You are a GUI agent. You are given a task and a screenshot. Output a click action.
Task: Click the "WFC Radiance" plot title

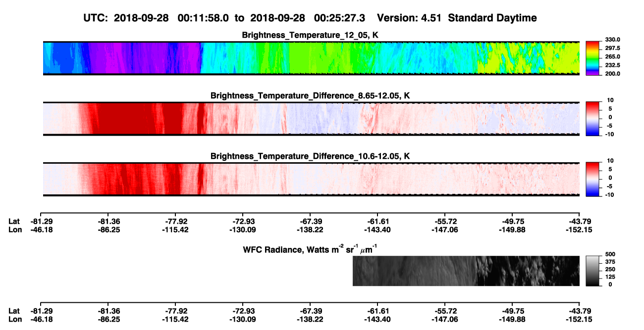click(311, 249)
